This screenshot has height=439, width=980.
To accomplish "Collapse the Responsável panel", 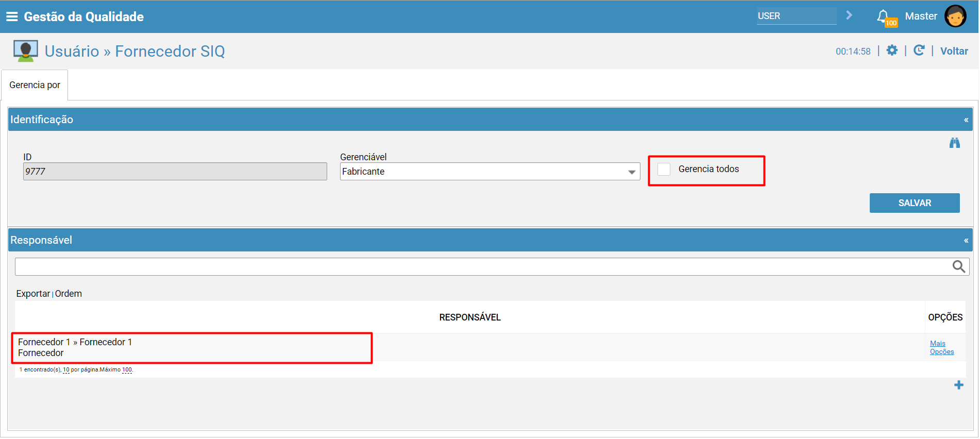I will pyautogui.click(x=966, y=240).
